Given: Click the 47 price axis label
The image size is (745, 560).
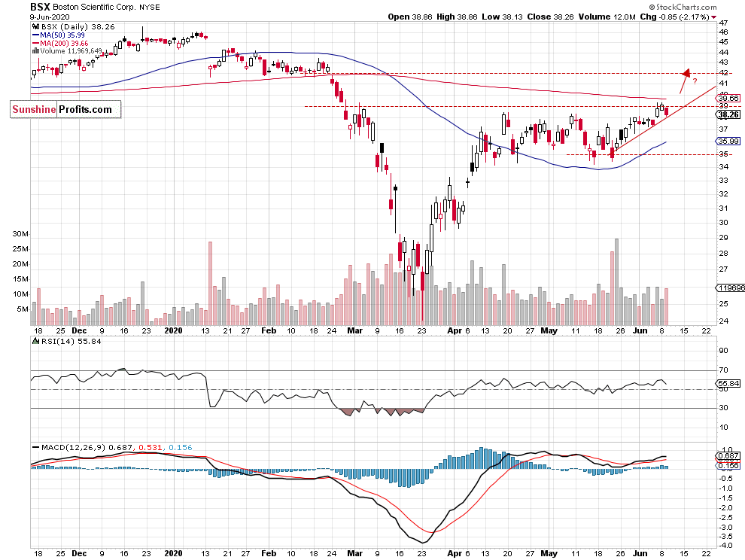Looking at the screenshot, I should pos(723,23).
